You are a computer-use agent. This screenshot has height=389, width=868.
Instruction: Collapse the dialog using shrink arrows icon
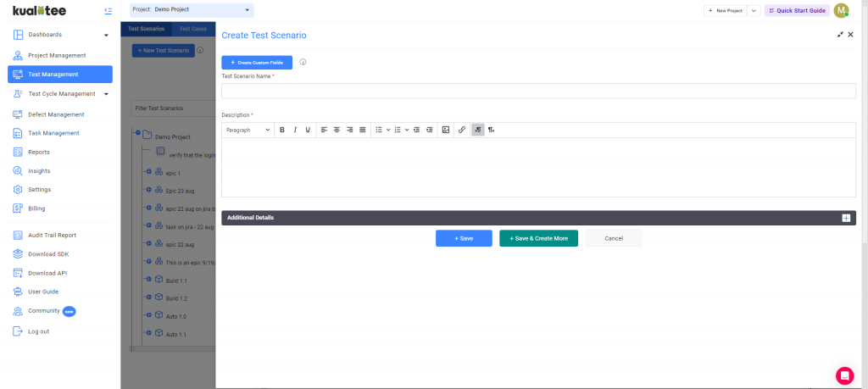[840, 34]
